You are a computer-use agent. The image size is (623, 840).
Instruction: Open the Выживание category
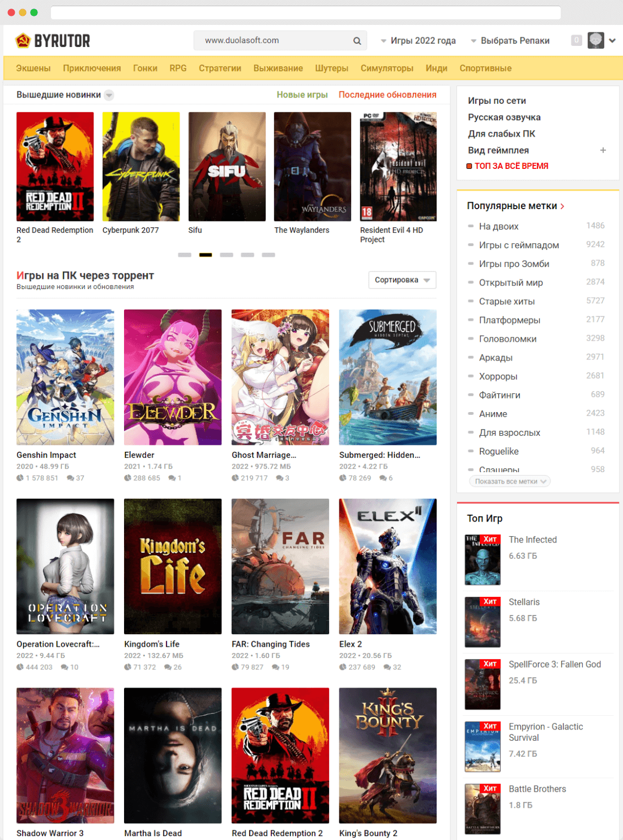pos(278,68)
